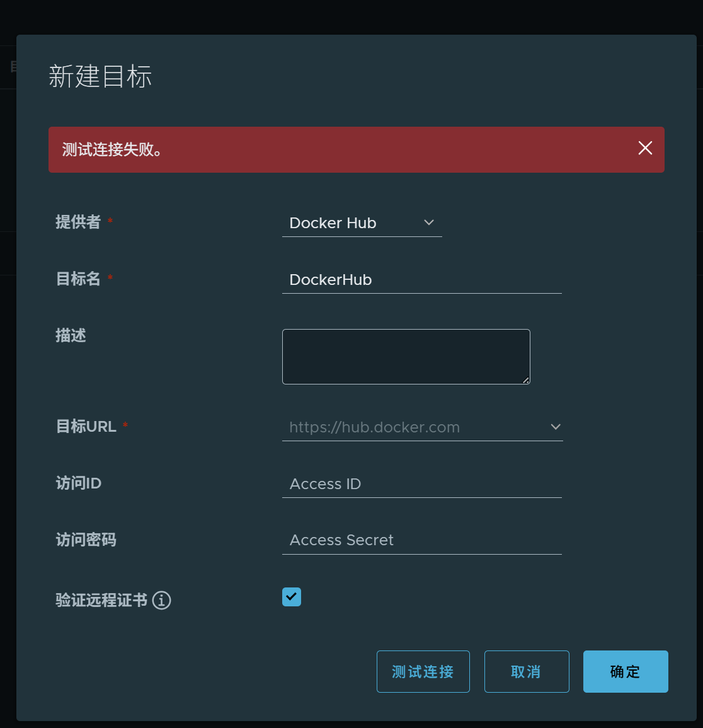
Task: Click the textarea resize handle corner
Action: pyautogui.click(x=527, y=380)
